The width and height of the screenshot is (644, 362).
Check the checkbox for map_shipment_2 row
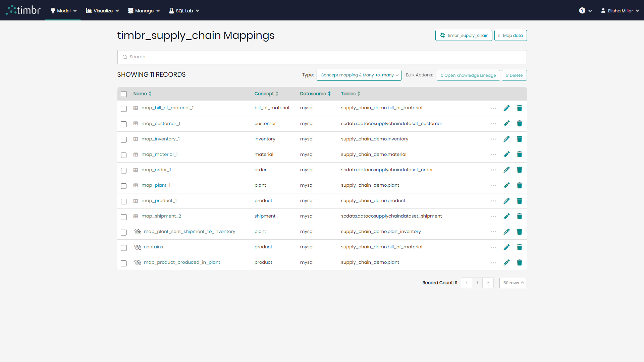(124, 217)
